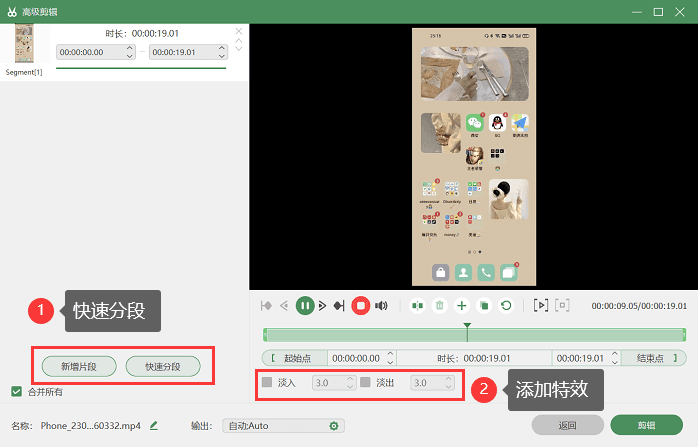The image size is (698, 447).
Task: Pause video playback
Action: coord(305,306)
